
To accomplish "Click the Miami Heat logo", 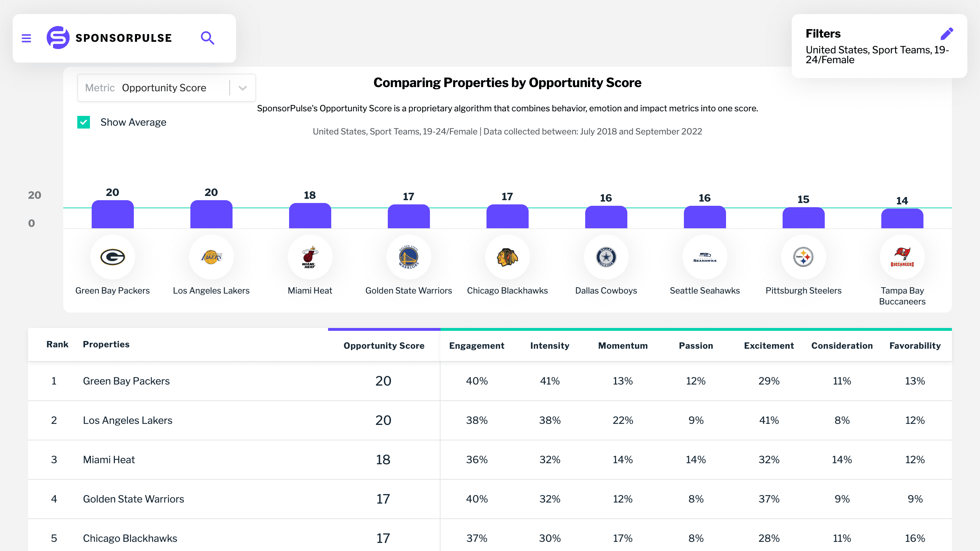I will pyautogui.click(x=310, y=257).
